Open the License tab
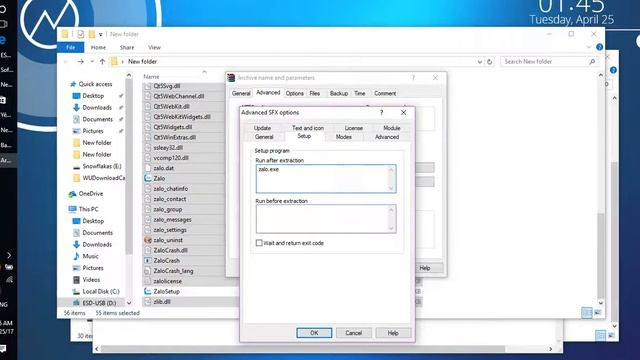Image resolution: width=640 pixels, height=360 pixels. [353, 128]
